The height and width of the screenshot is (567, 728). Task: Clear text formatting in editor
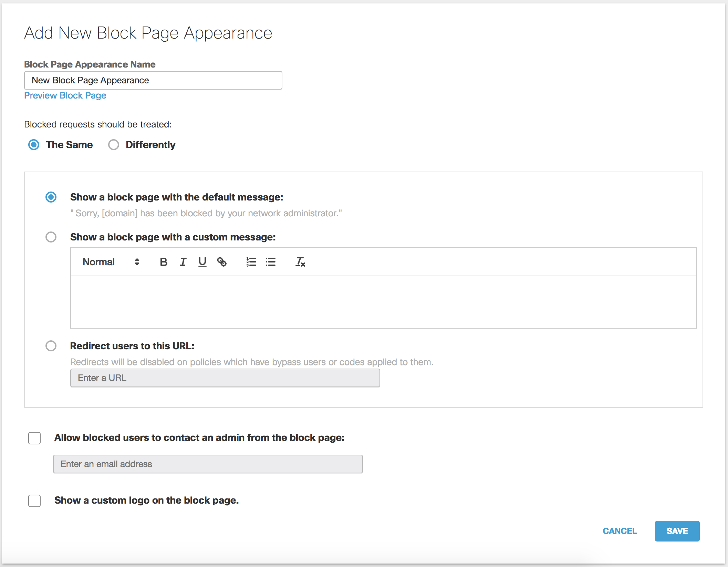(300, 262)
